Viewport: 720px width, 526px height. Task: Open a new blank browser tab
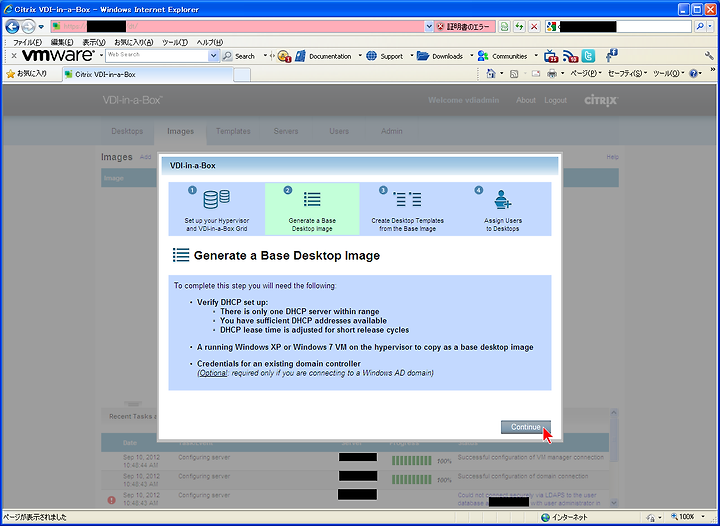tap(242, 75)
